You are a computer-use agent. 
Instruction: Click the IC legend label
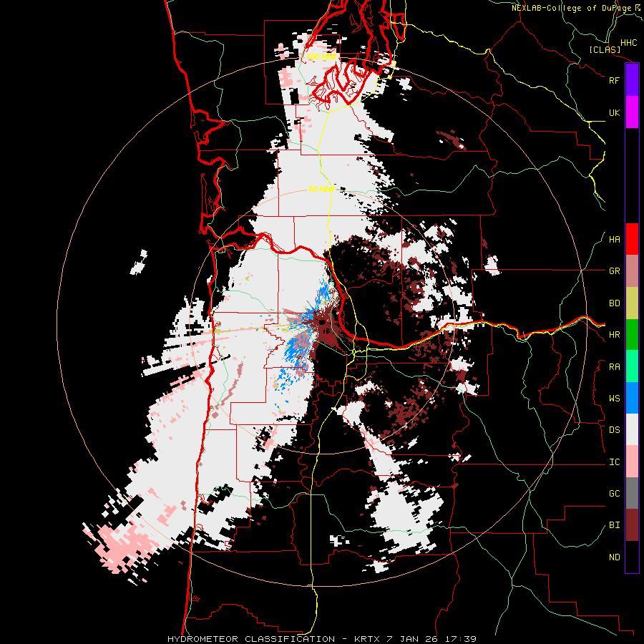(614, 462)
